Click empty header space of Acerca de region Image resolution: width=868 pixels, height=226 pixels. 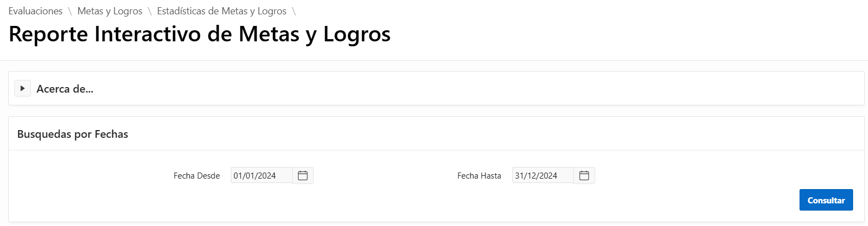tap(442, 88)
